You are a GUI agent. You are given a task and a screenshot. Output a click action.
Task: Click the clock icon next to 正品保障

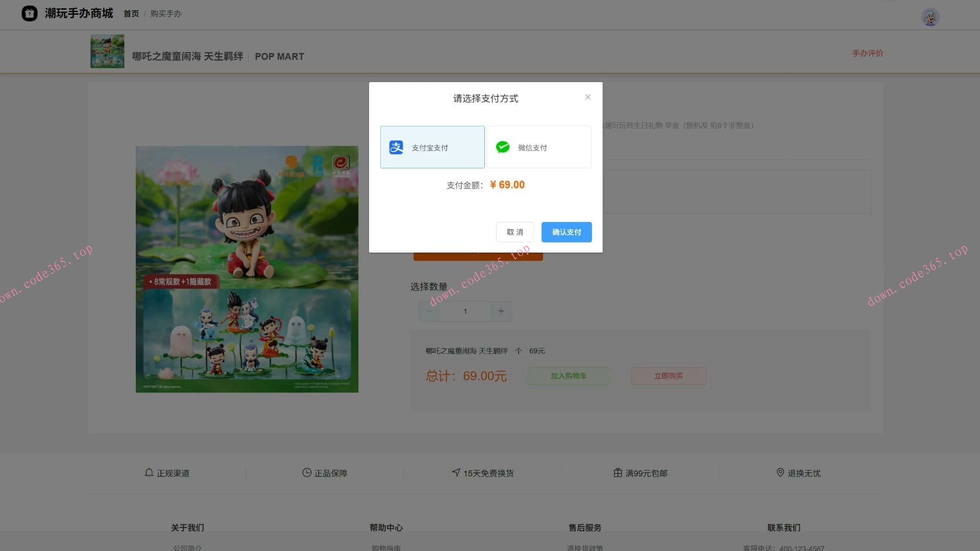307,473
